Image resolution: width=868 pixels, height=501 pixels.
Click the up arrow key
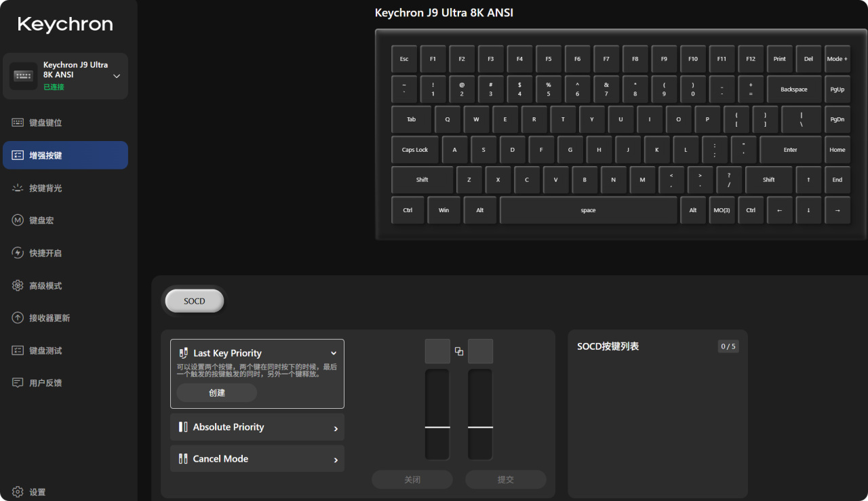[x=808, y=180]
